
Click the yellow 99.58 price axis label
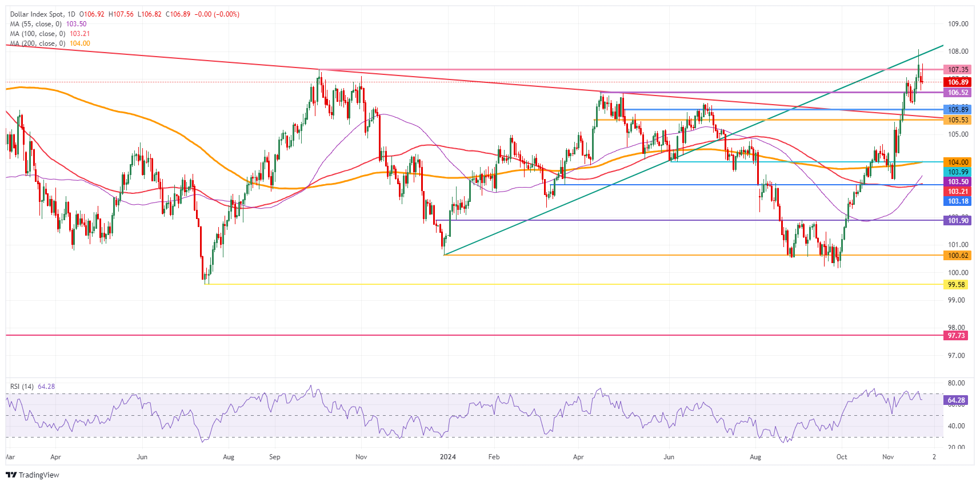coord(956,285)
